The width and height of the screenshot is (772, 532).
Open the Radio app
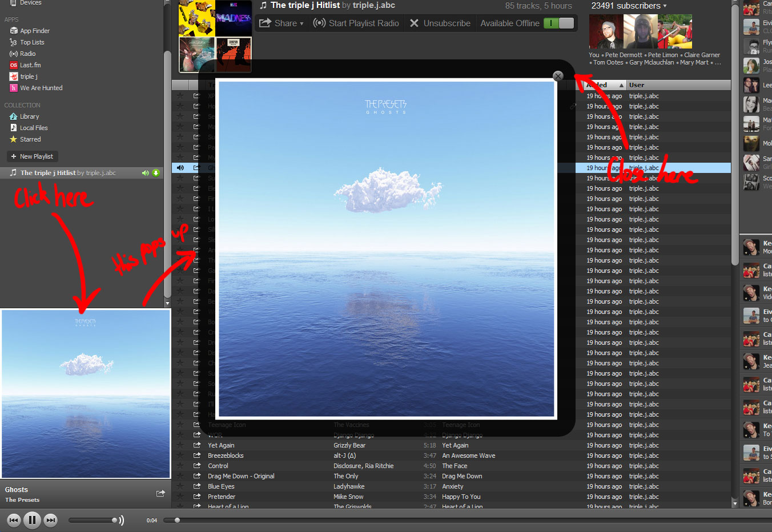coord(27,53)
